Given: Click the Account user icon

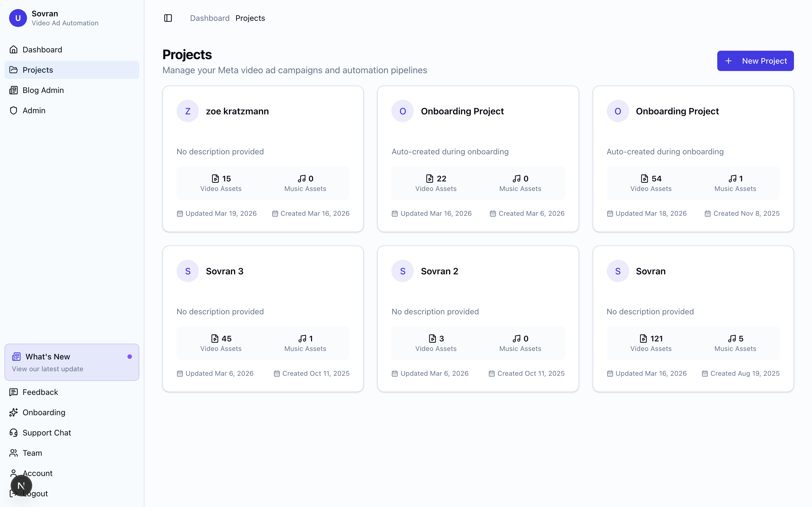Looking at the screenshot, I should (14, 473).
